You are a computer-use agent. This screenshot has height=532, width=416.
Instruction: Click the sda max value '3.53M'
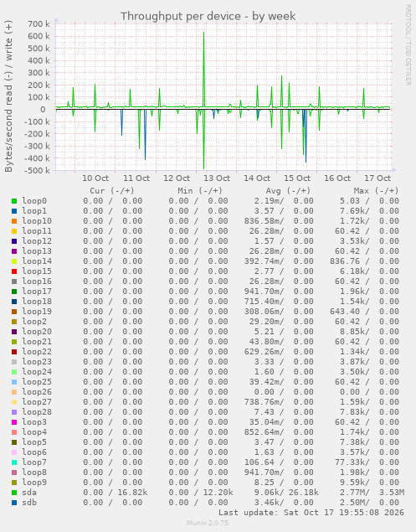click(x=392, y=493)
